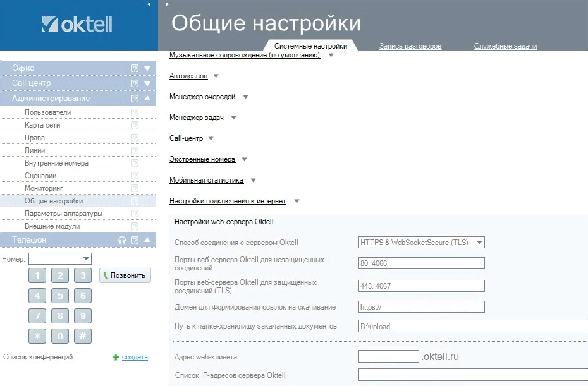Open help for the Офис section
The width and height of the screenshot is (588, 386).
click(133, 68)
